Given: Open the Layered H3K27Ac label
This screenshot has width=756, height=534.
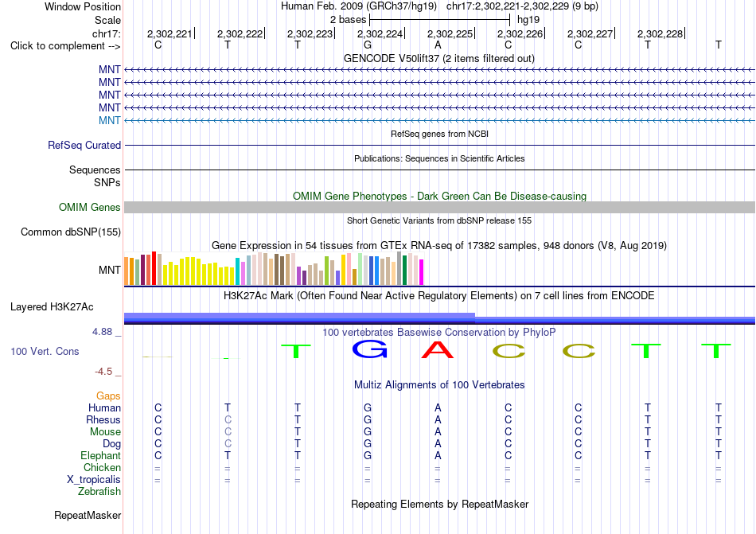Looking at the screenshot, I should click(x=52, y=307).
